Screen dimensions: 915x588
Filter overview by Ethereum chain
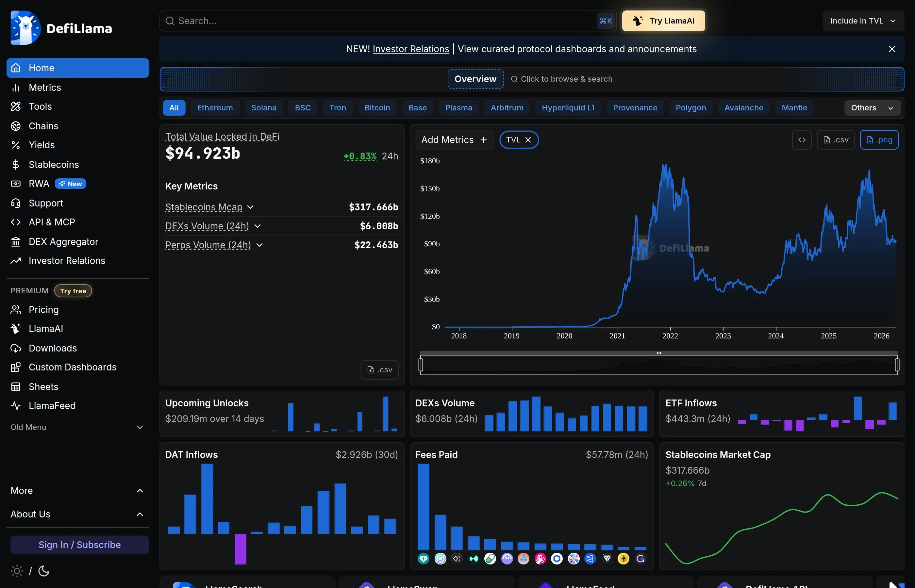215,108
